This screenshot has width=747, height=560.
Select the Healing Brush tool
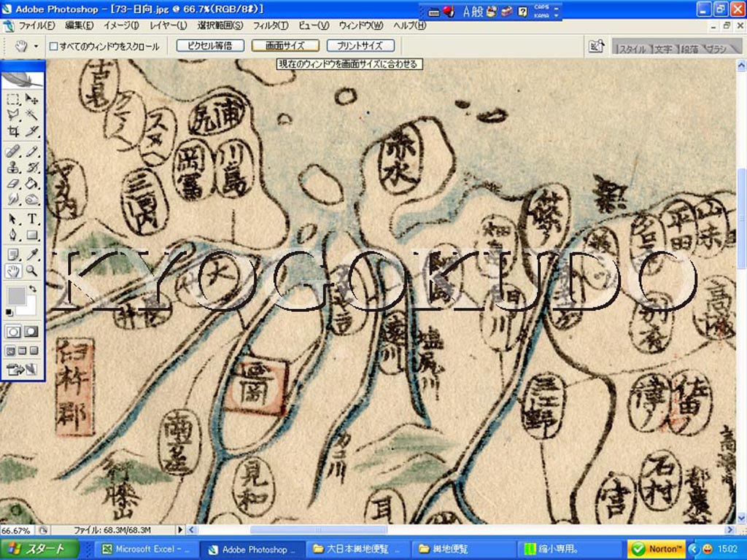point(13,152)
